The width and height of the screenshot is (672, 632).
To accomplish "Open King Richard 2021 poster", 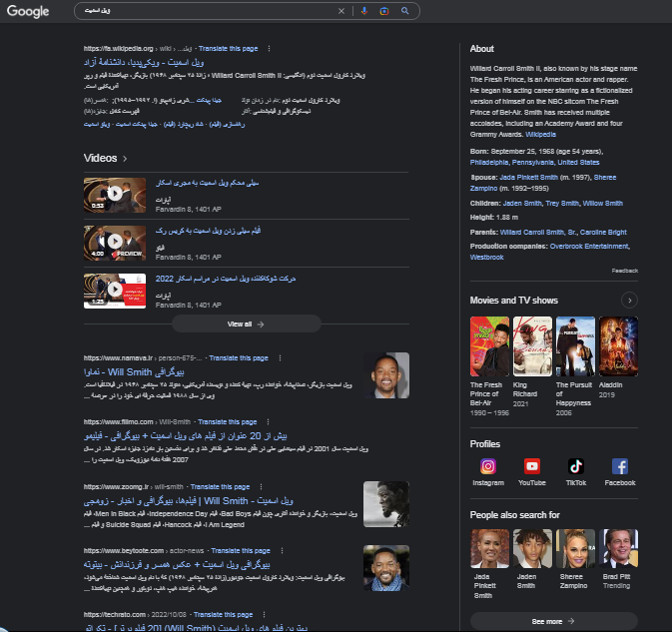I will point(532,346).
